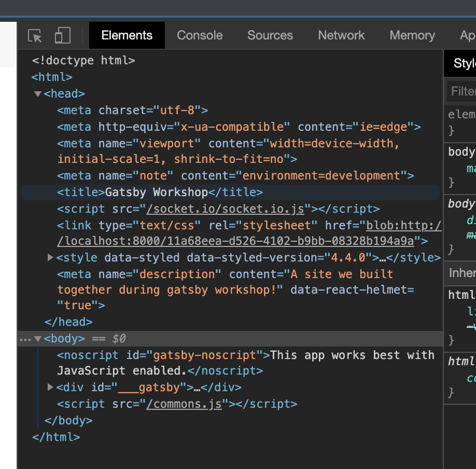Collapse the head element arrow
The image size is (476, 469).
point(38,94)
